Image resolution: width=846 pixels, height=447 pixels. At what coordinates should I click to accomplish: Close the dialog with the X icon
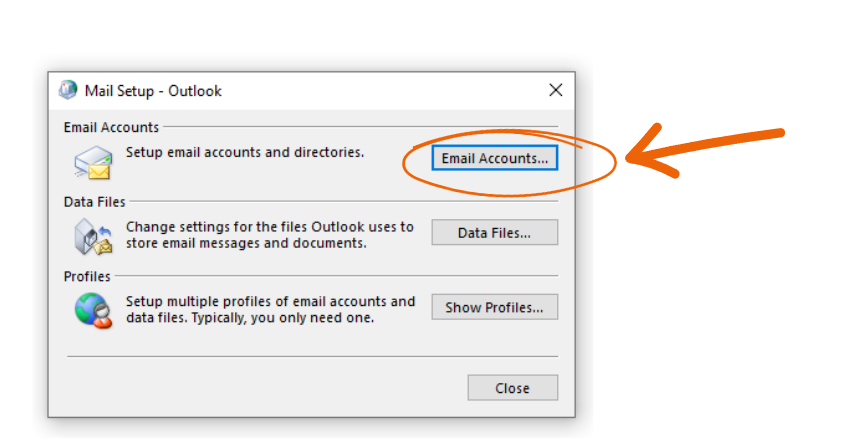(x=556, y=90)
